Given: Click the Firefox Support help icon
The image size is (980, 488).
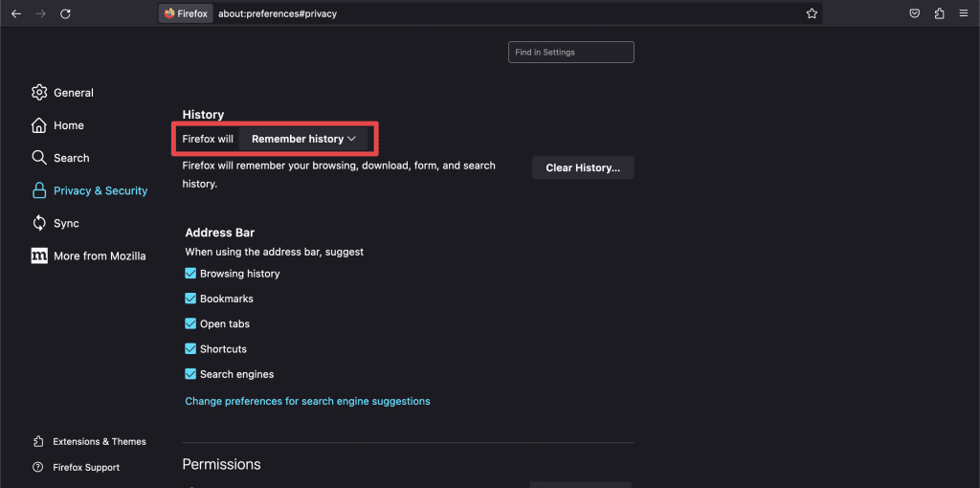Looking at the screenshot, I should point(38,468).
